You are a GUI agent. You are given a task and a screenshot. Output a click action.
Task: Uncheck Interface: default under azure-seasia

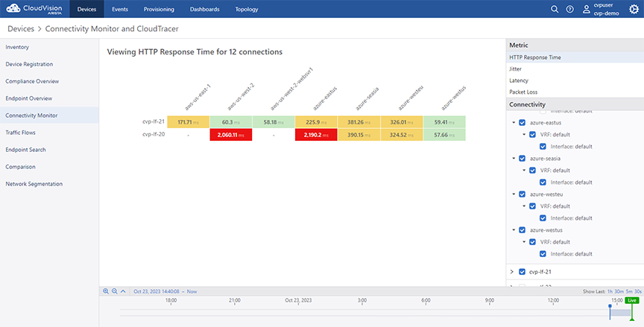[543, 182]
